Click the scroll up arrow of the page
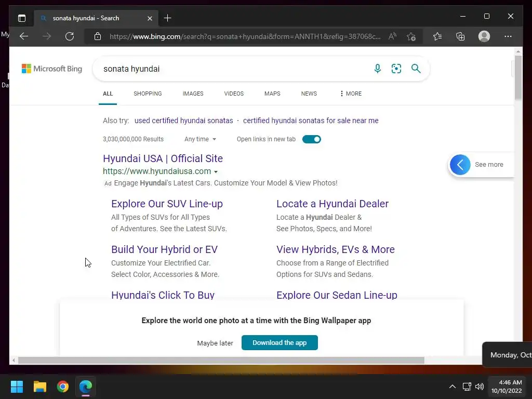 518,51
